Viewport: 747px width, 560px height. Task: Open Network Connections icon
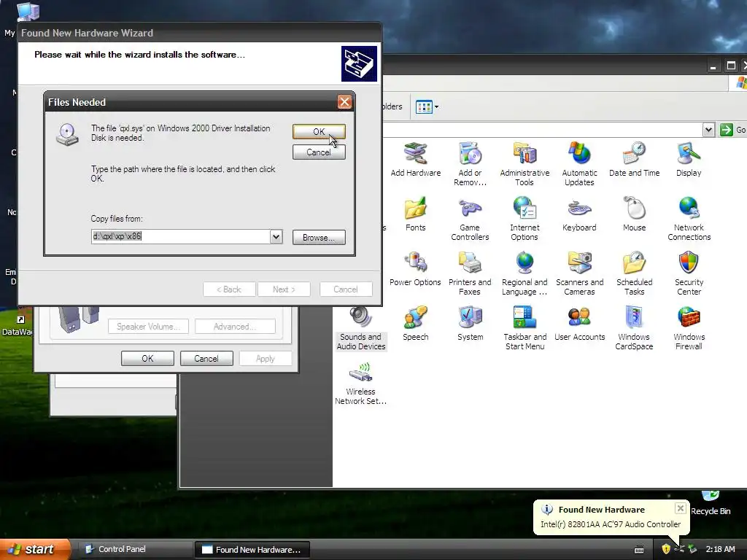tap(689, 219)
